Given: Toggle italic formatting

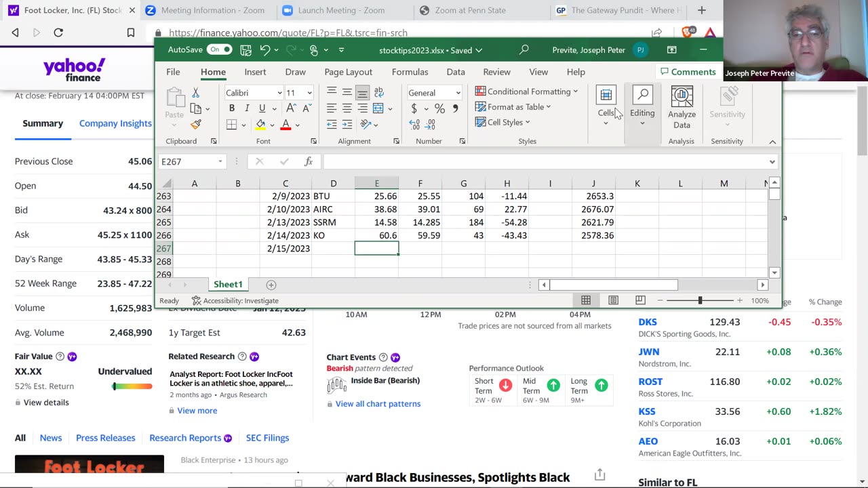Looking at the screenshot, I should (x=247, y=108).
